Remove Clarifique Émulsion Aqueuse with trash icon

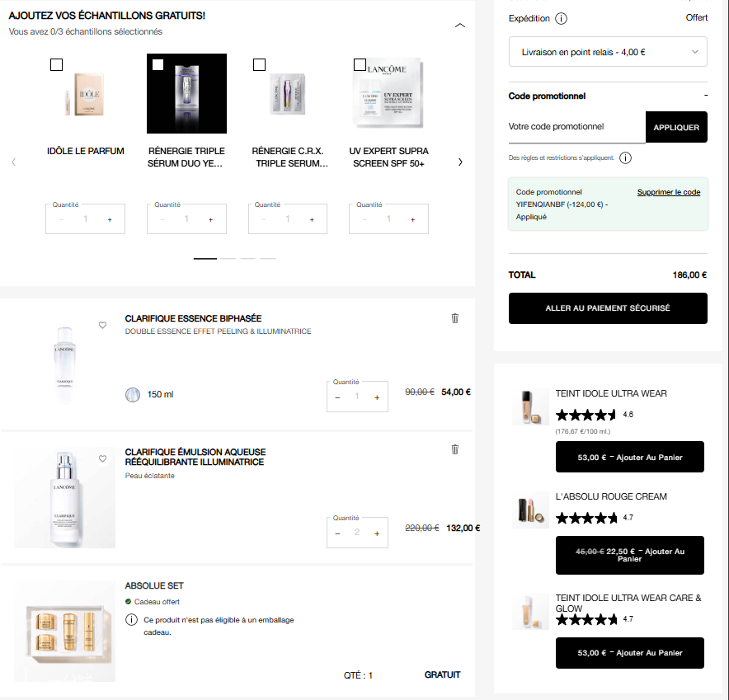(x=454, y=449)
